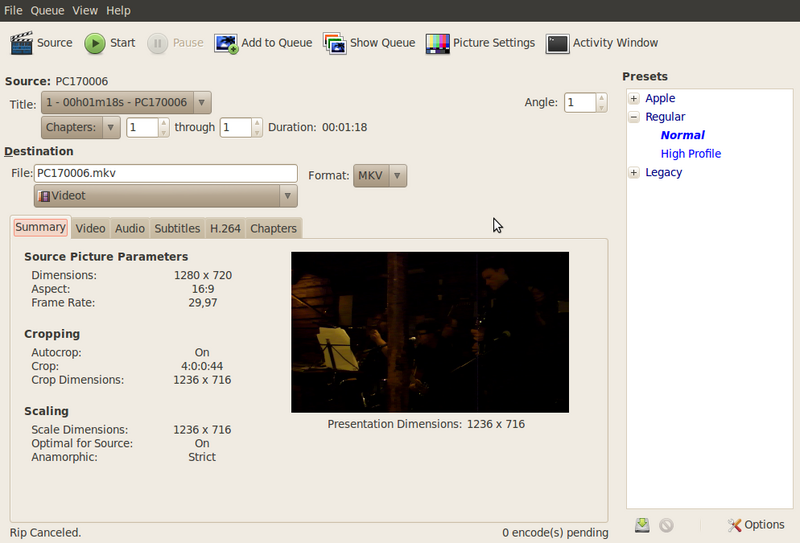Open the Videot destination folder dropdown
The image size is (800, 543).
click(166, 196)
